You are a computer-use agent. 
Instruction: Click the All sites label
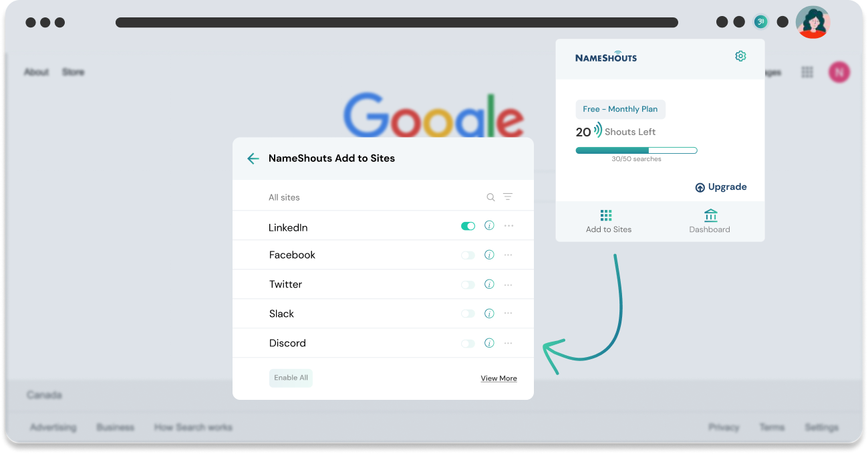(x=284, y=197)
